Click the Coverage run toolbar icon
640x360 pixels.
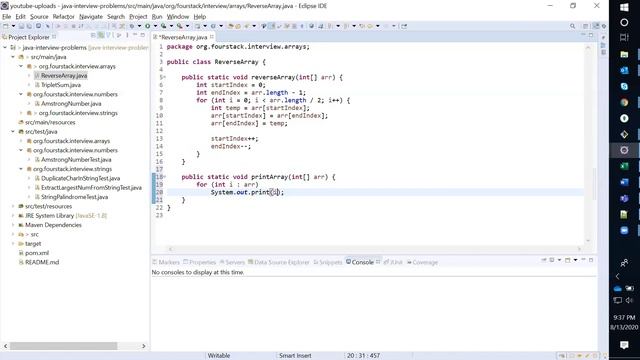164,26
